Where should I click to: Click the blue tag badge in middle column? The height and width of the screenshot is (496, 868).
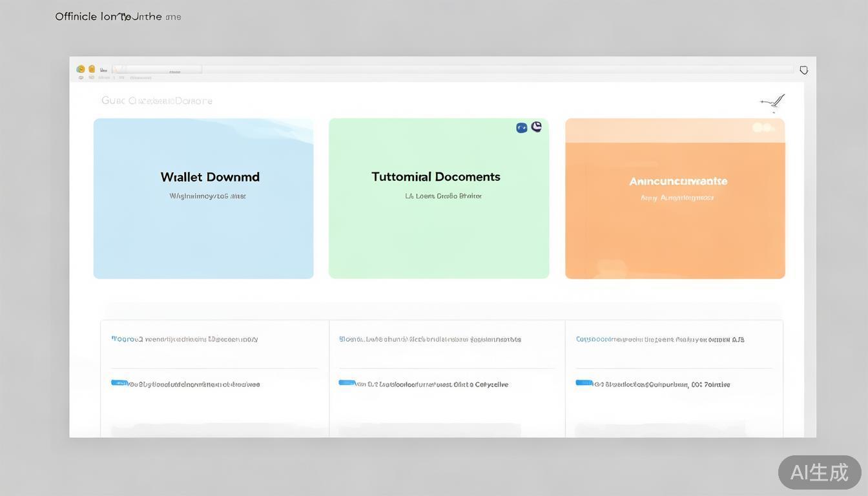(x=347, y=383)
